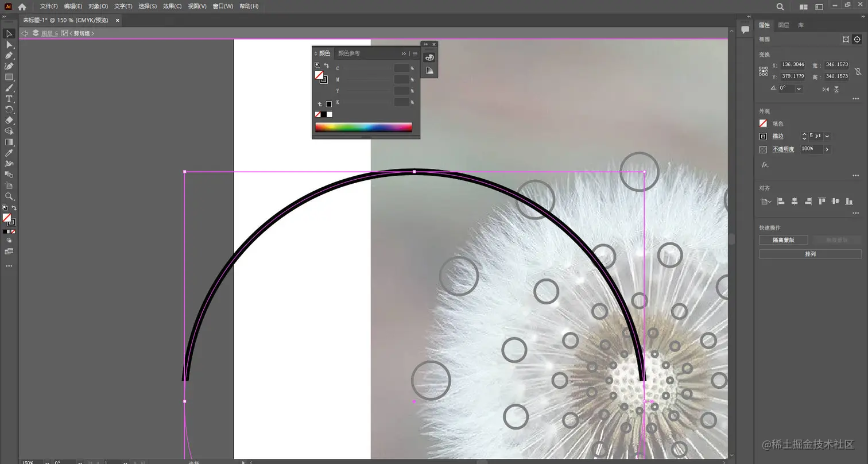Open the Color panel flyout menu
Image resolution: width=868 pixels, height=464 pixels.
(415, 53)
